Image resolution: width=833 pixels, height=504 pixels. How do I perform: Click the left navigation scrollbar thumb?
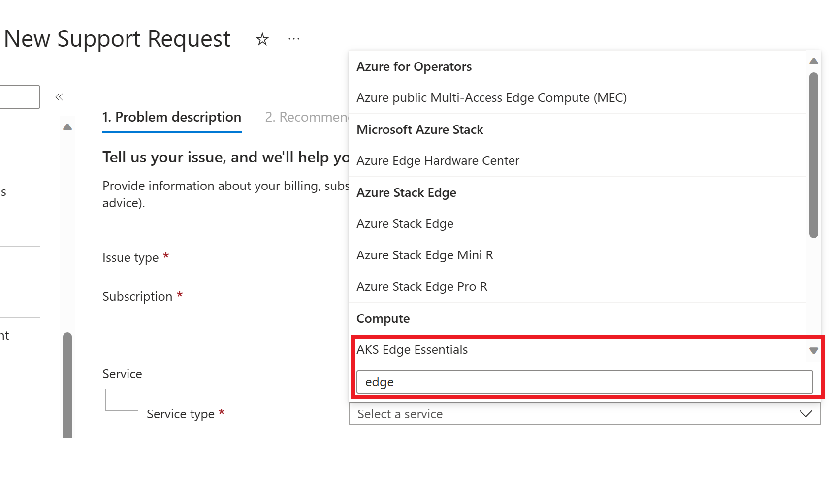(67, 384)
